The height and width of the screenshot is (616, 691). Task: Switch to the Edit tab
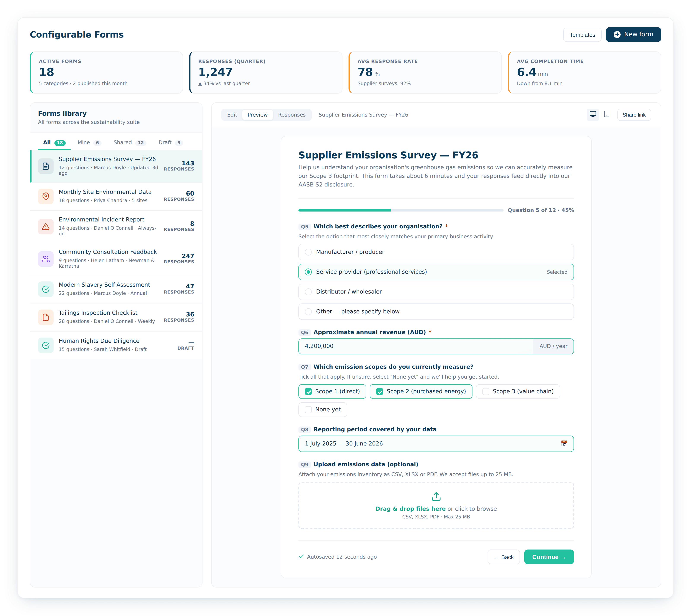[232, 115]
